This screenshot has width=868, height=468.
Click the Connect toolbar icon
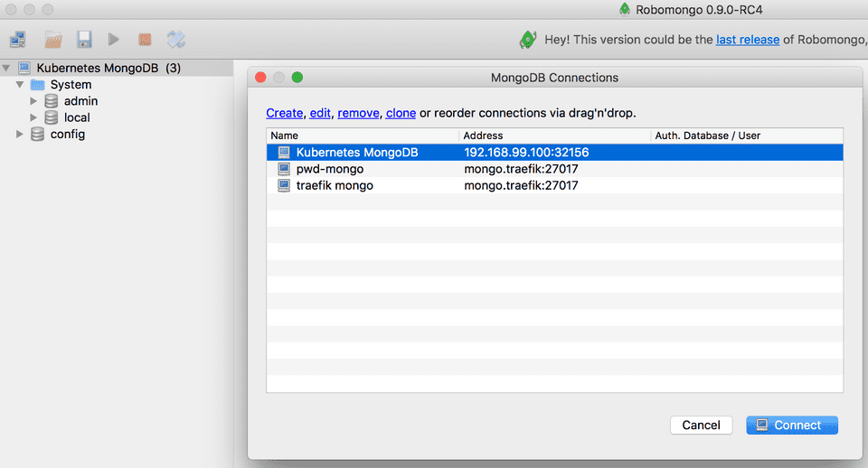point(18,39)
